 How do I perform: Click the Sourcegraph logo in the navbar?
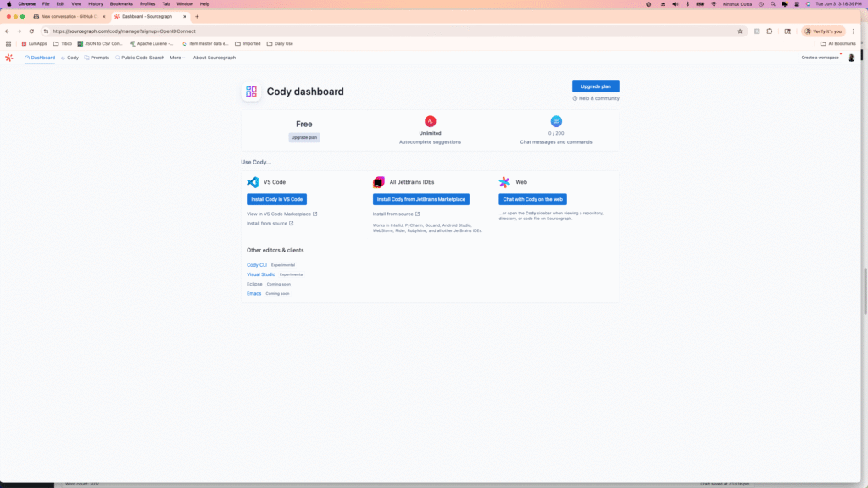pyautogui.click(x=9, y=58)
